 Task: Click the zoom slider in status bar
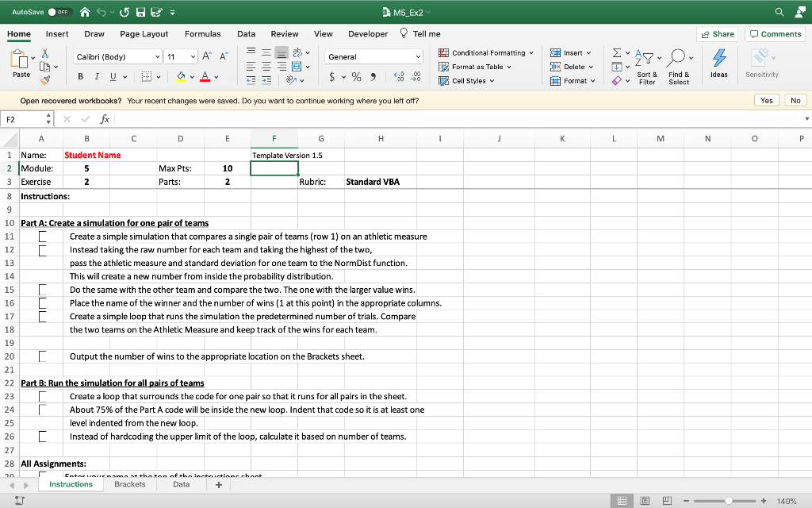(x=730, y=501)
